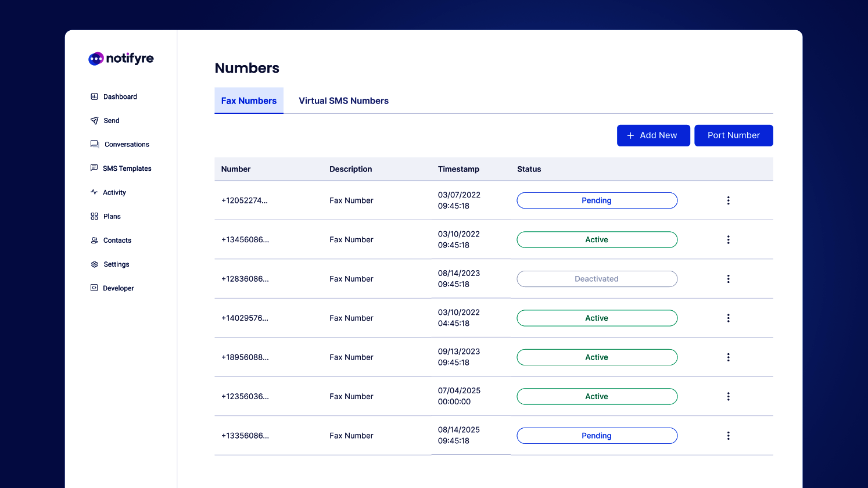Click the Contacts people icon
Image resolution: width=868 pixels, height=488 pixels.
[x=94, y=241]
